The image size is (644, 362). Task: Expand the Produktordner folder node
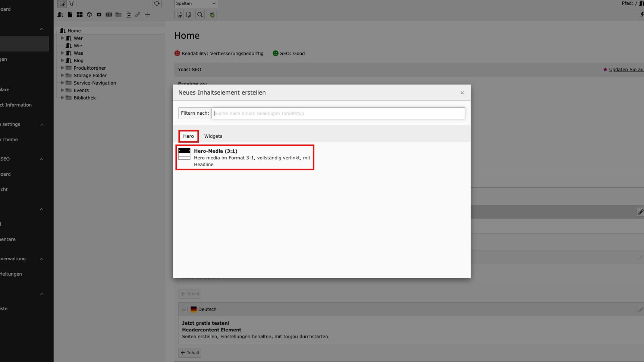point(63,68)
